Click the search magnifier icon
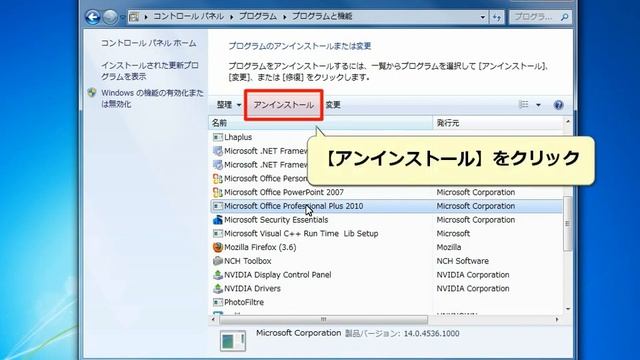This screenshot has height=360, width=640. (564, 17)
